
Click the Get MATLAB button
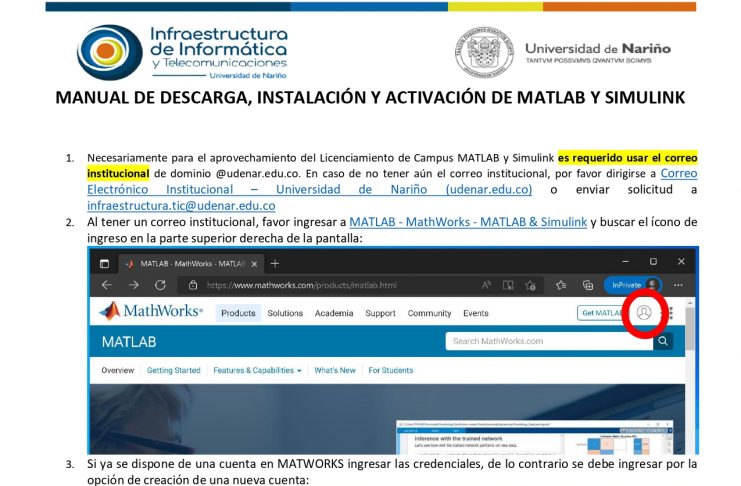(600, 313)
